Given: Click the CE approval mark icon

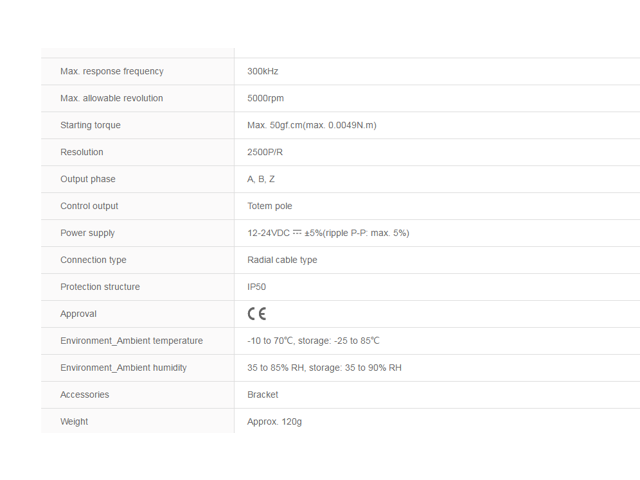Looking at the screenshot, I should tap(257, 313).
